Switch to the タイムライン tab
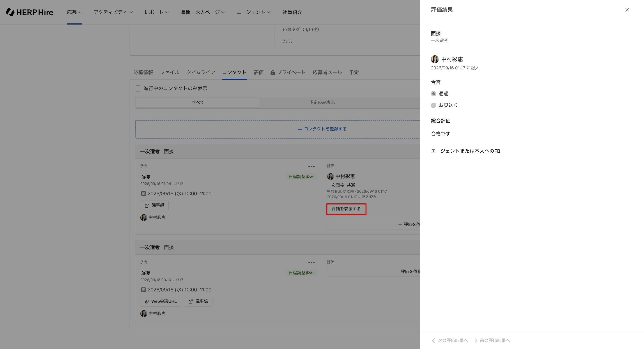644x349 pixels. point(201,72)
